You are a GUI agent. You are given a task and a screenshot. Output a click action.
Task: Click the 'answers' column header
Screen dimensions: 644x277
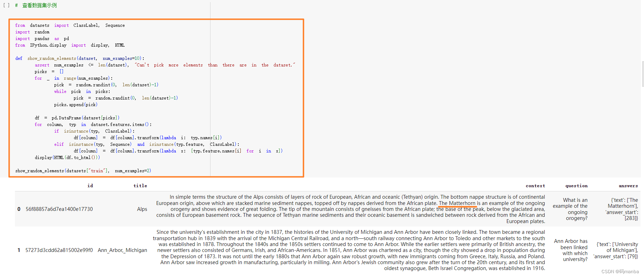(628, 186)
